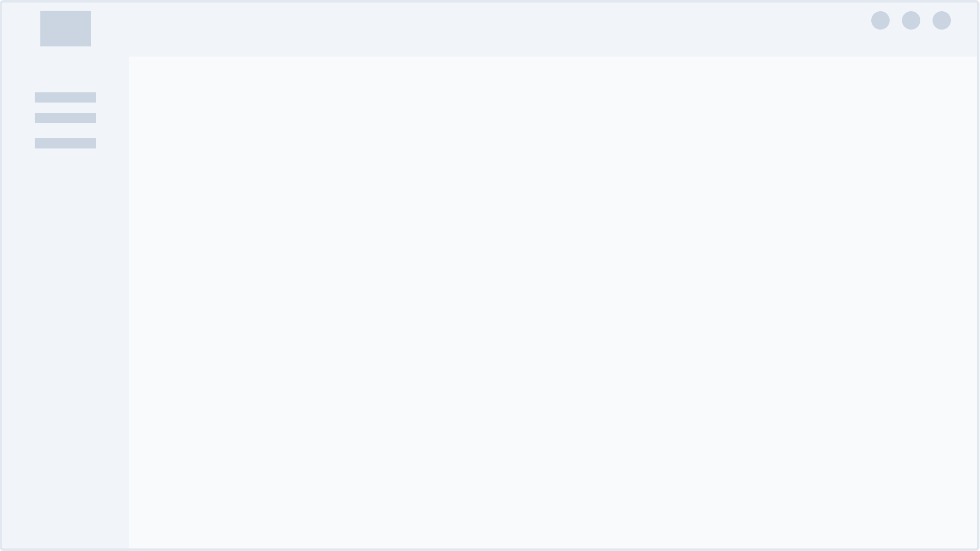Click sidebar gap between logo and first bar
Screen dimensions: 980x551
coord(65,69)
